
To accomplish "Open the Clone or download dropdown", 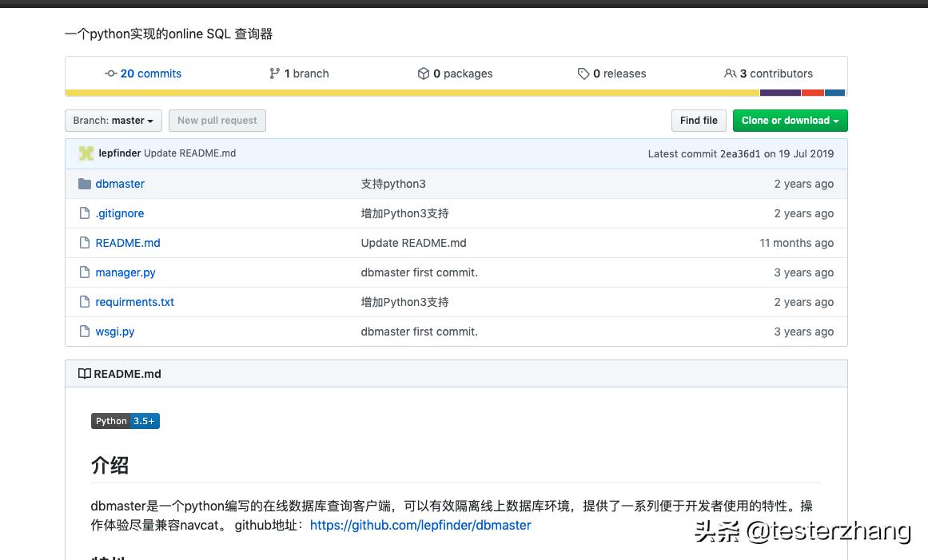I will pyautogui.click(x=790, y=121).
